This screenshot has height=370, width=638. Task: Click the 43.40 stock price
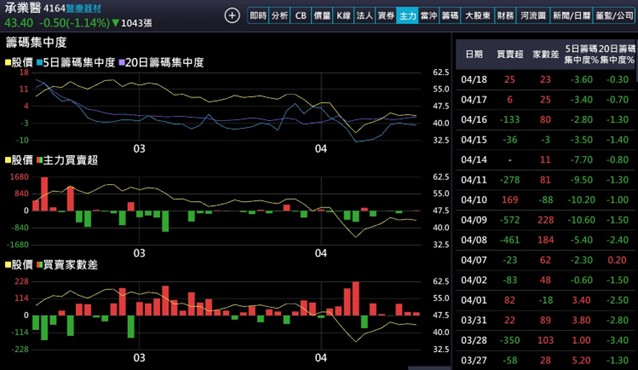19,23
